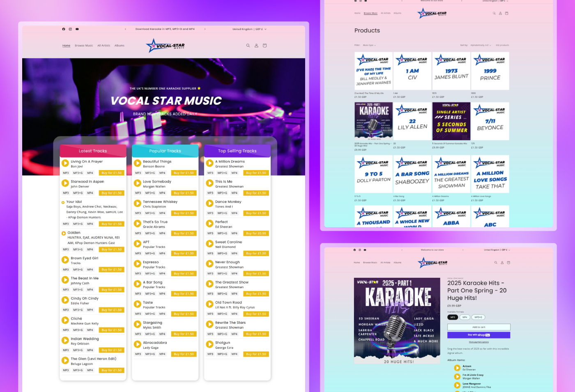Screen dimensions: 575x392
Task: Open homepage United Kingdom GBP currency dropdown
Action: (249, 29)
